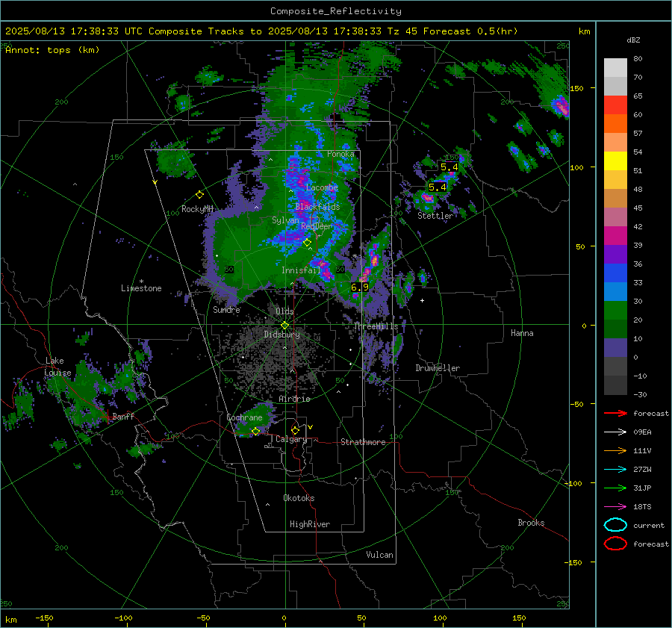
Task: Click the timestamp header text at top
Action: click(261, 31)
